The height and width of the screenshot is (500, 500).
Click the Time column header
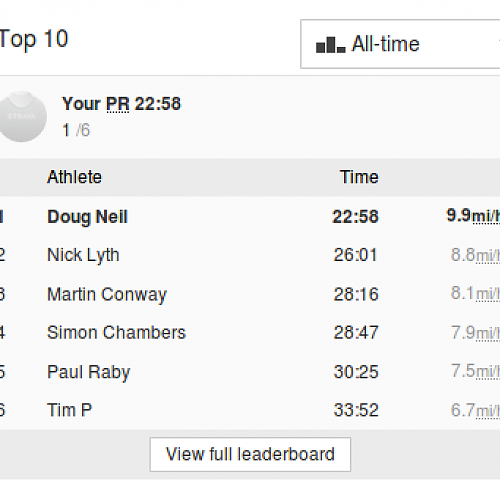point(359,177)
